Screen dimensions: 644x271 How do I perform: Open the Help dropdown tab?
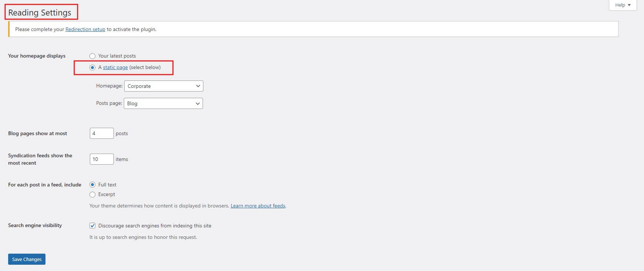(x=623, y=5)
